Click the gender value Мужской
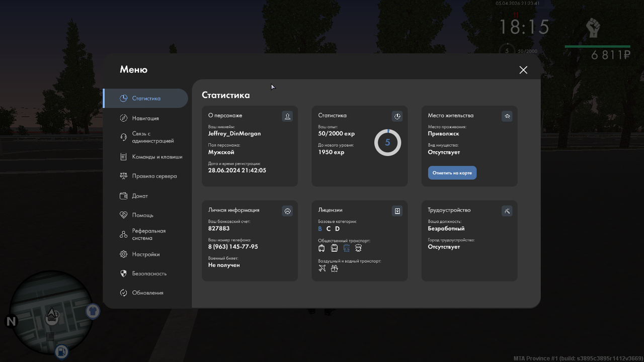This screenshot has height=362, width=644. pyautogui.click(x=221, y=152)
